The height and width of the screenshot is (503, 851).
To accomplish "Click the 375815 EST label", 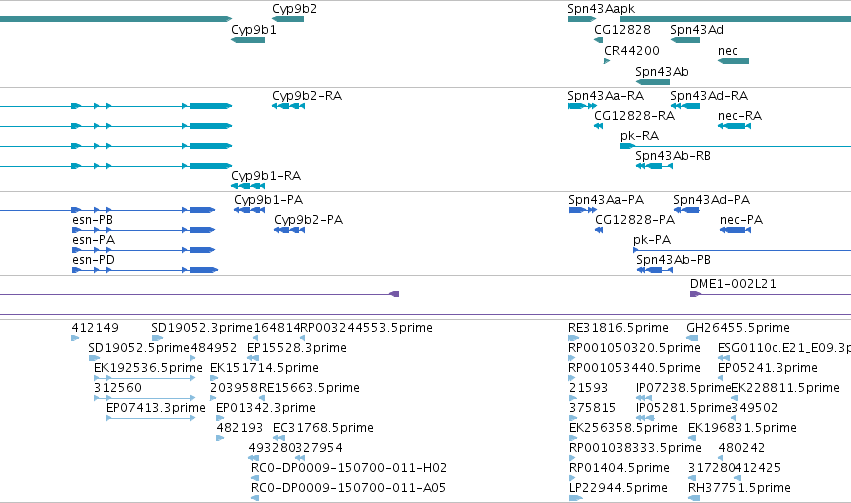I will coord(592,408).
